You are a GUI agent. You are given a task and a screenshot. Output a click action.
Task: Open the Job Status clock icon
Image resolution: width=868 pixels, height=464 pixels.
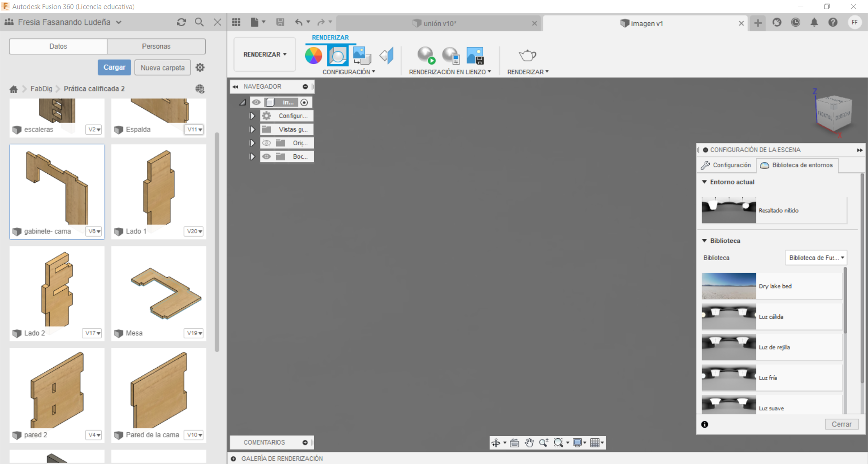796,22
